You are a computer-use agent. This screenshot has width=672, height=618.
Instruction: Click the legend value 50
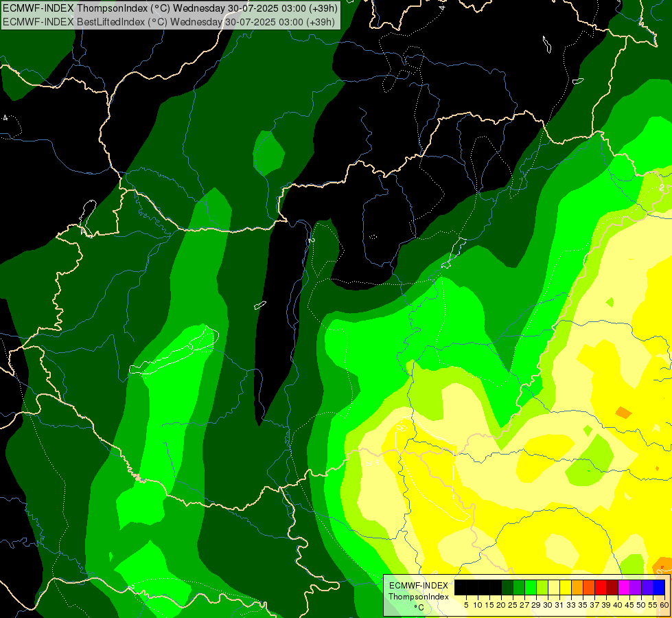pos(641,605)
